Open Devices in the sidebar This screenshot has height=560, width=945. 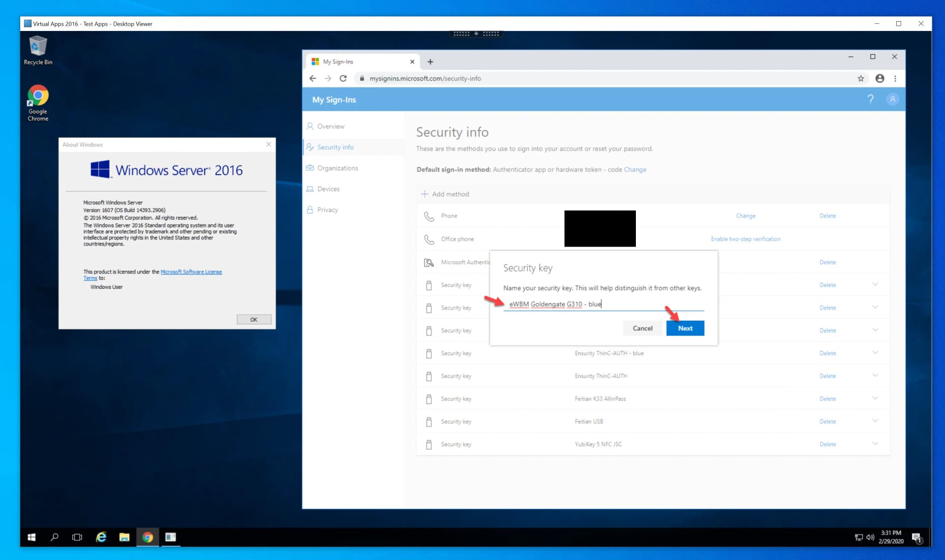[328, 189]
